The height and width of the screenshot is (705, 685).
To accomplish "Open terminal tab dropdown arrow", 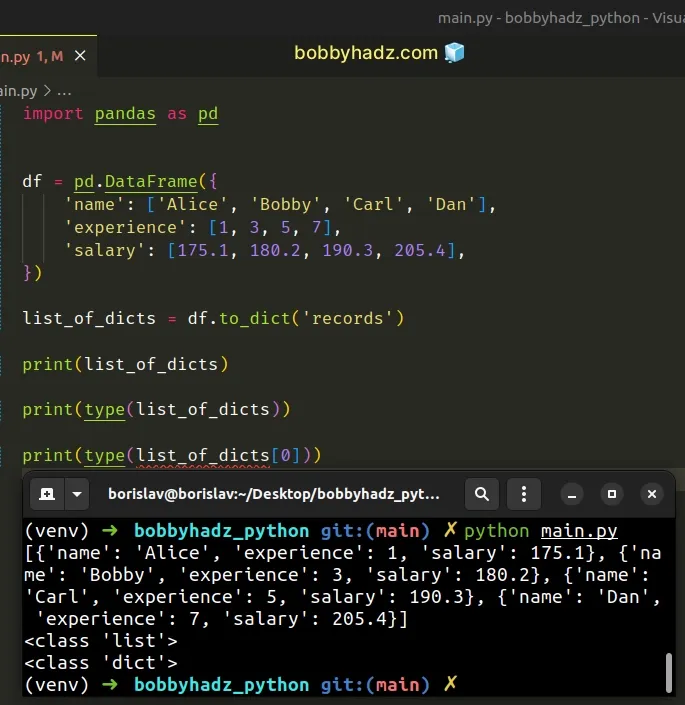I will point(77,494).
